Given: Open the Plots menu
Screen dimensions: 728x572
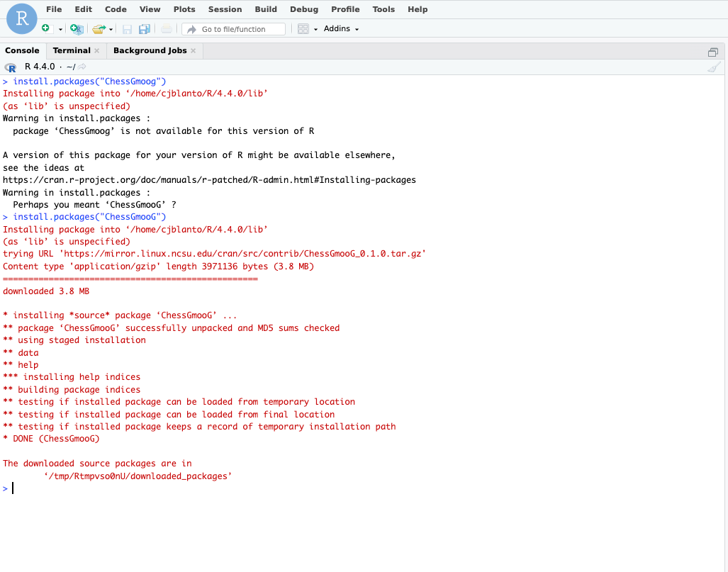Looking at the screenshot, I should (x=184, y=9).
